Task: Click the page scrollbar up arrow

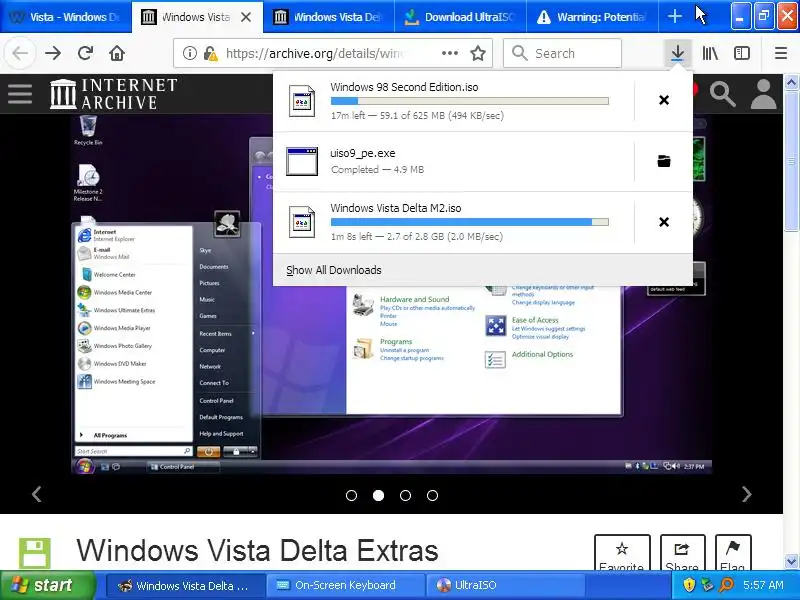Action: [x=791, y=82]
